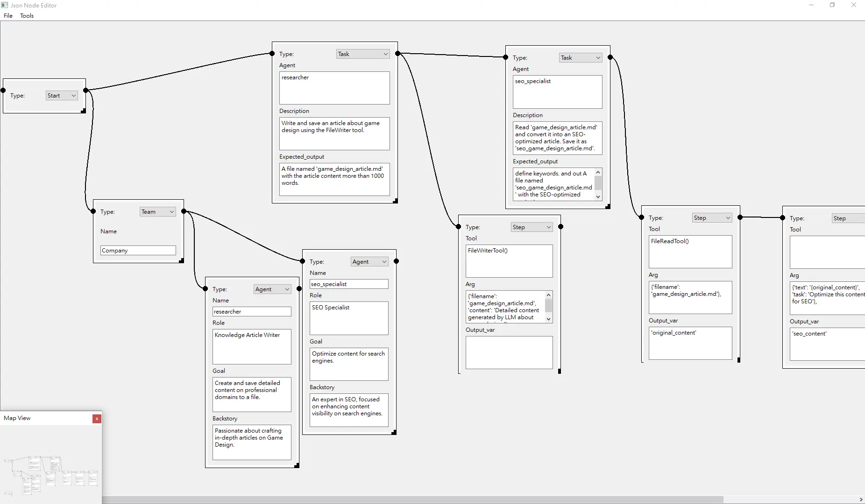Click the seo_specialist Role field
The height and width of the screenshot is (504, 865).
[348, 319]
